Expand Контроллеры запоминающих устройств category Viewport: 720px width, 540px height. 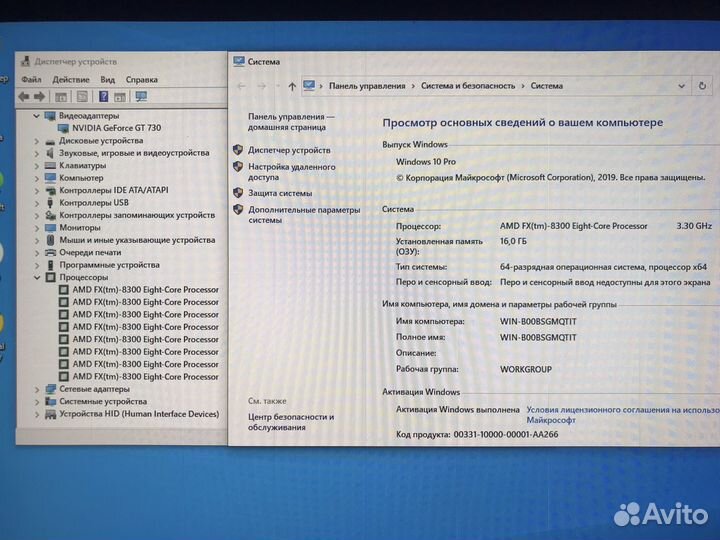37,215
